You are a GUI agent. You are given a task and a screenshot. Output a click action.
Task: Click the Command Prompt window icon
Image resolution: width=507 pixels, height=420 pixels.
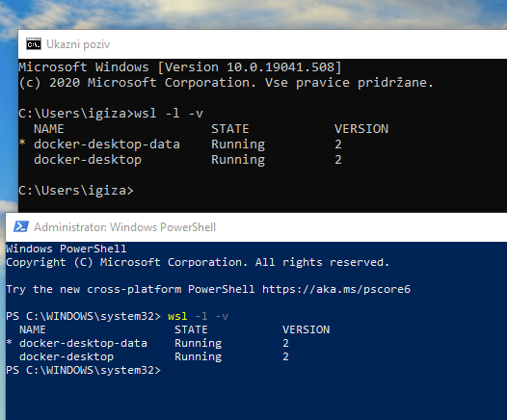tap(34, 44)
